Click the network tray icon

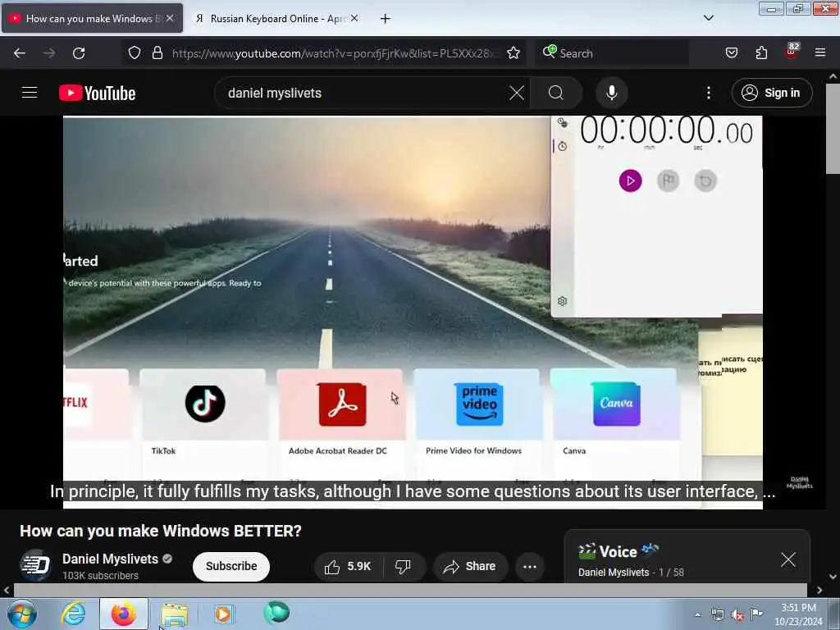tap(717, 615)
